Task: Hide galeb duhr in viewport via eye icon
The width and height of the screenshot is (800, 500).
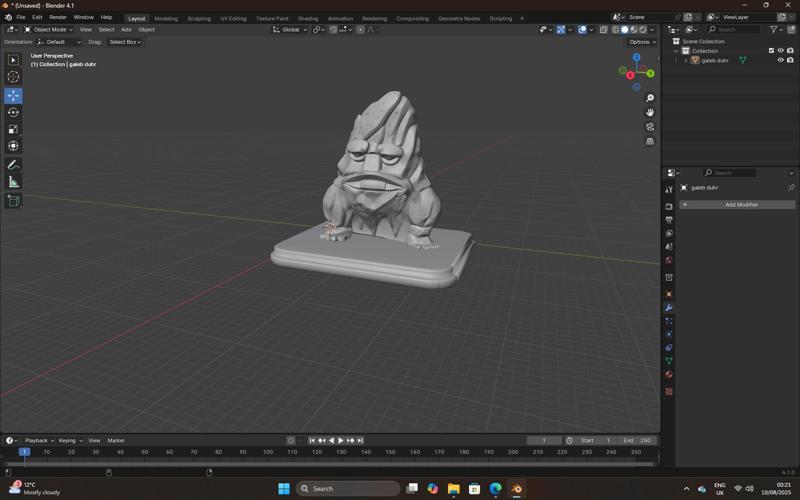Action: click(x=780, y=60)
